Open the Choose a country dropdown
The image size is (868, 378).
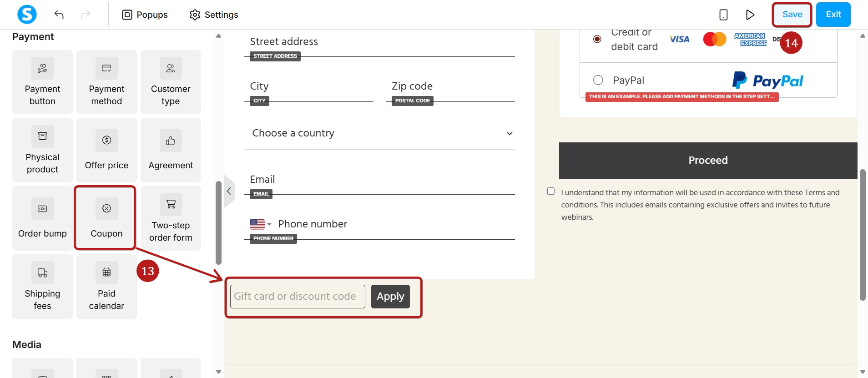pyautogui.click(x=379, y=133)
